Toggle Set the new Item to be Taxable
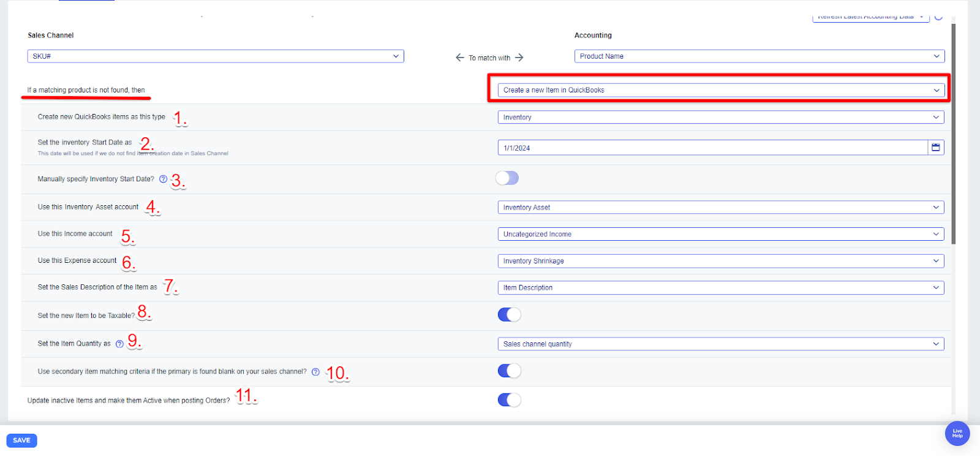Screen dimensions: 980x457 510,315
